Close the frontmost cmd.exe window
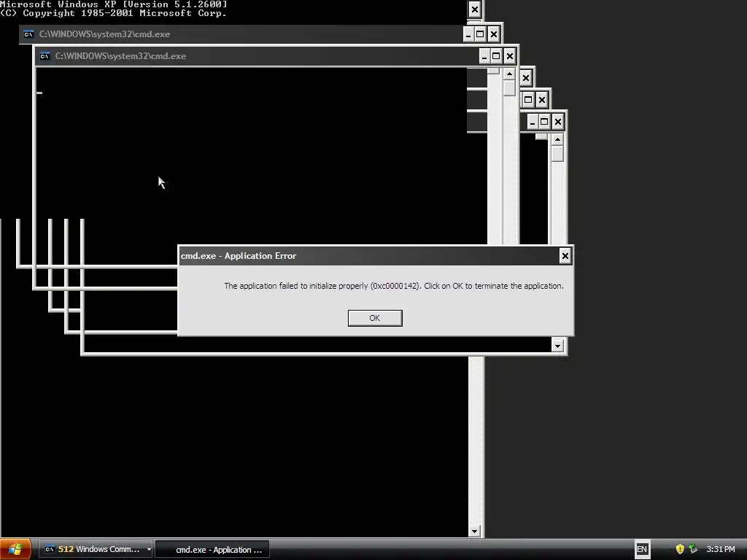 [x=510, y=57]
